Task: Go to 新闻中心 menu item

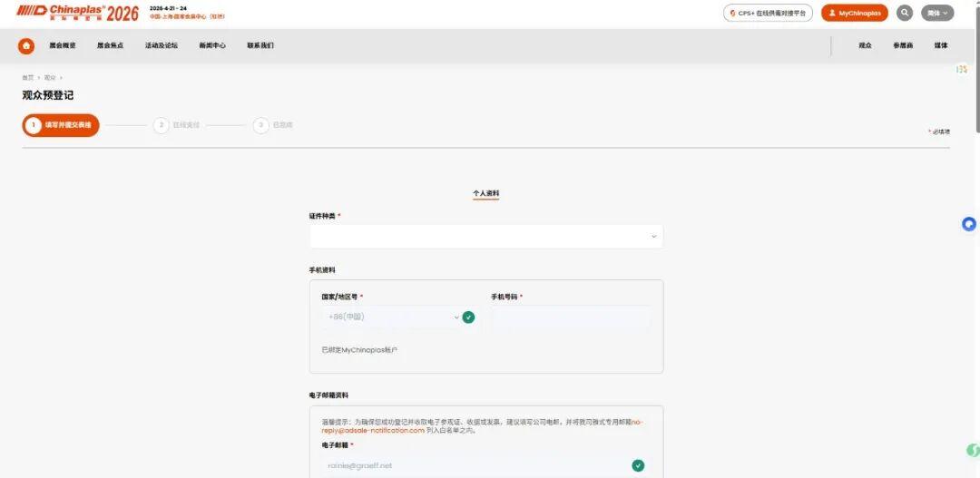Action: [212, 45]
